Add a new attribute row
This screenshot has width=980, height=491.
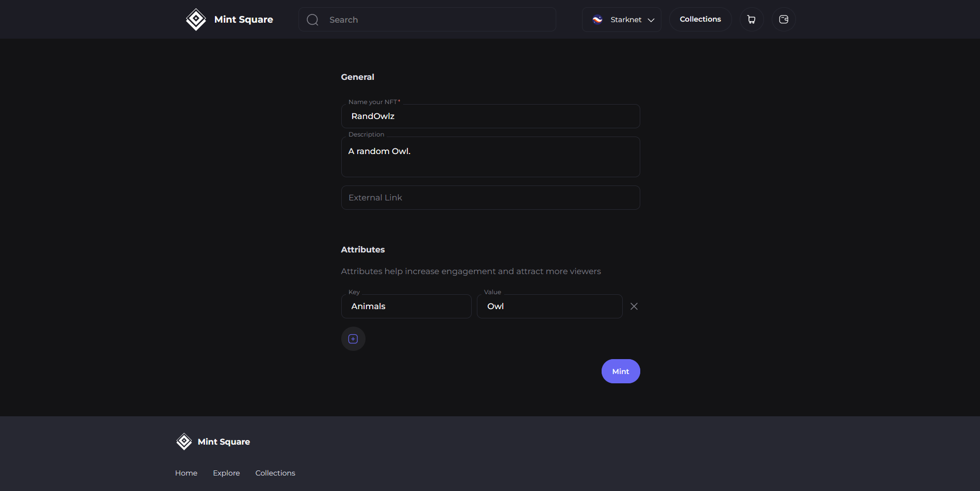point(353,339)
